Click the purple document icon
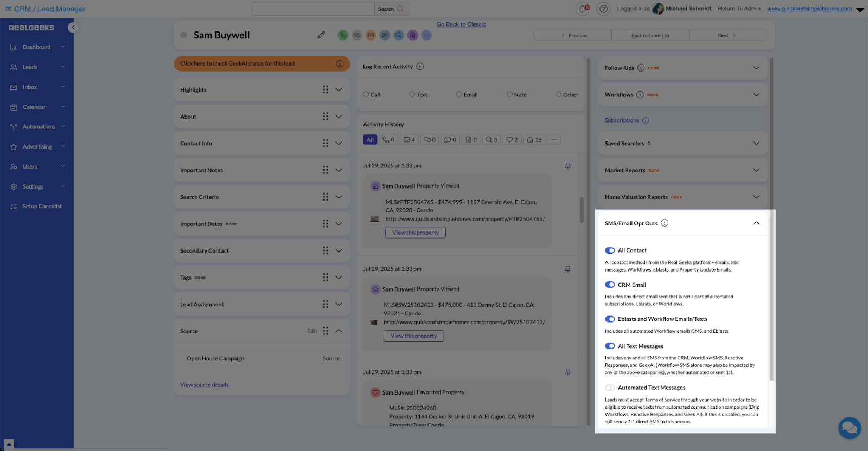Screen dimensions: 868x451 [413, 35]
